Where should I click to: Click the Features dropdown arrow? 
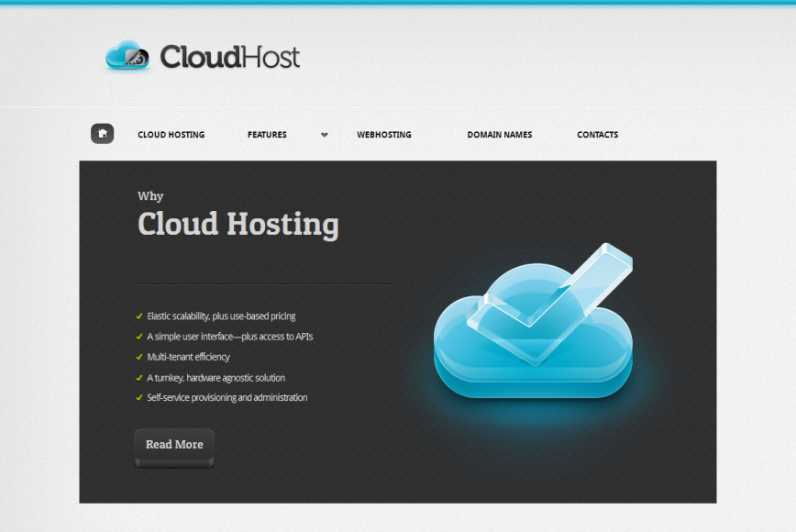324,134
